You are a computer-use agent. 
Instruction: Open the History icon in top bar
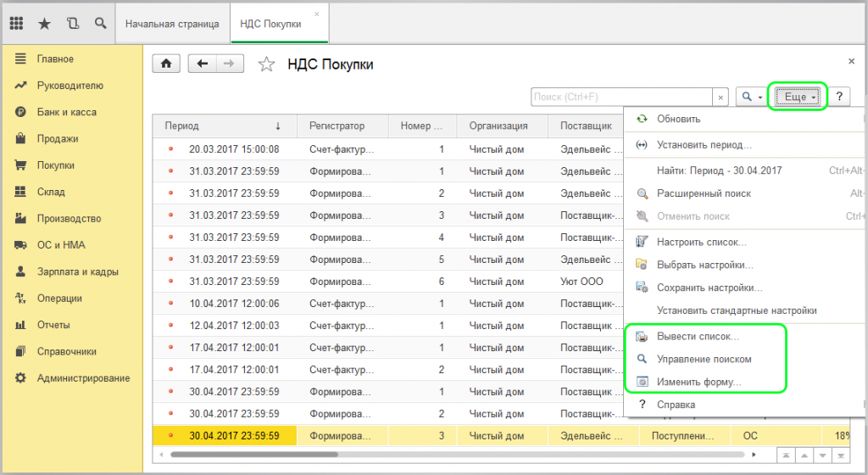(x=72, y=24)
